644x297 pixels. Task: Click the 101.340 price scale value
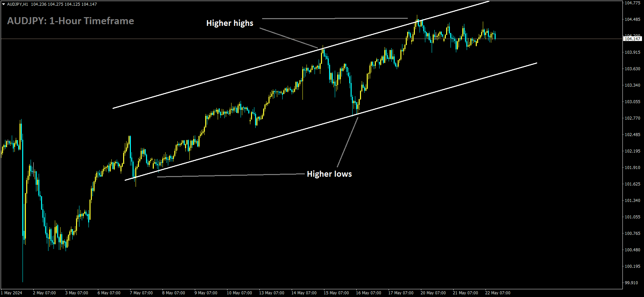[x=633, y=201]
